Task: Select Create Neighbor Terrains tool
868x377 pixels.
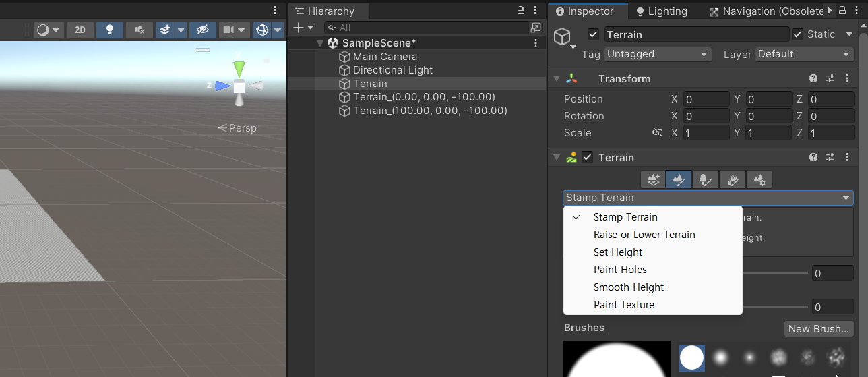Action: 652,179
